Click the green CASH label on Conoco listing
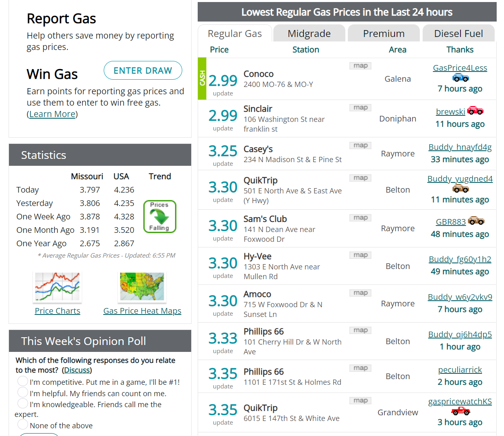This screenshot has height=436, width=504. pyautogui.click(x=202, y=79)
